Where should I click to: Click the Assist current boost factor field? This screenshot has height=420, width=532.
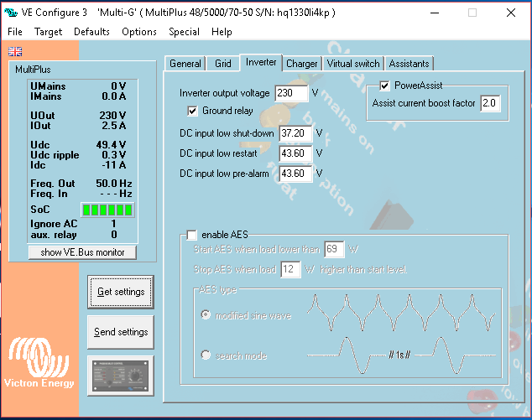pos(489,103)
